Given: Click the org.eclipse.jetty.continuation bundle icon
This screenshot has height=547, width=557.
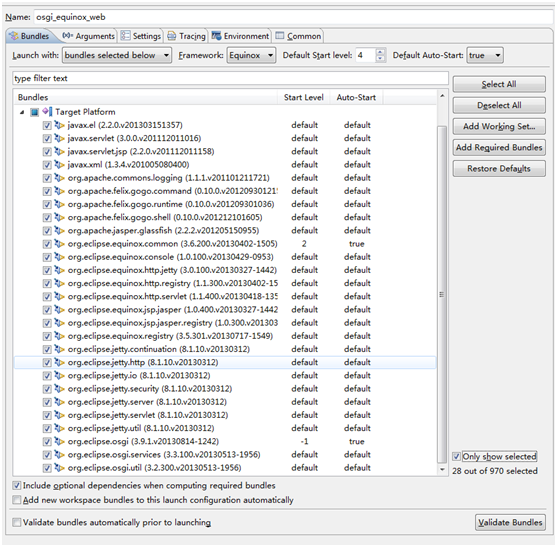Looking at the screenshot, I should [59, 349].
